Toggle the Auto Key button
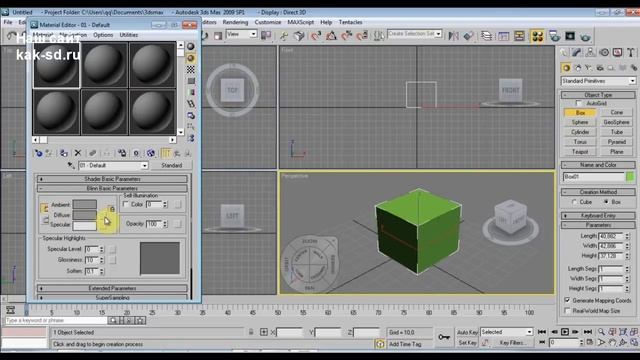Screen dimensions: 640x360 [x=467, y=332]
